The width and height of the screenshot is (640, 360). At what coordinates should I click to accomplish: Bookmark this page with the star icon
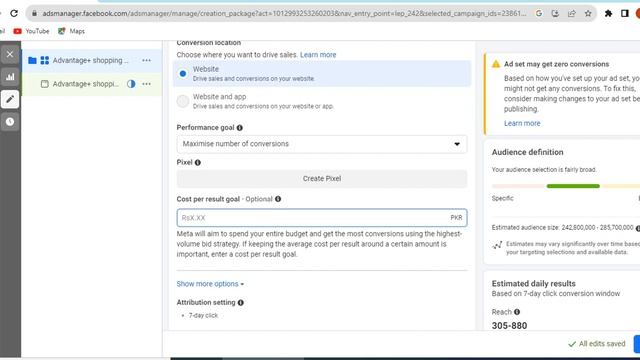pyautogui.click(x=588, y=13)
